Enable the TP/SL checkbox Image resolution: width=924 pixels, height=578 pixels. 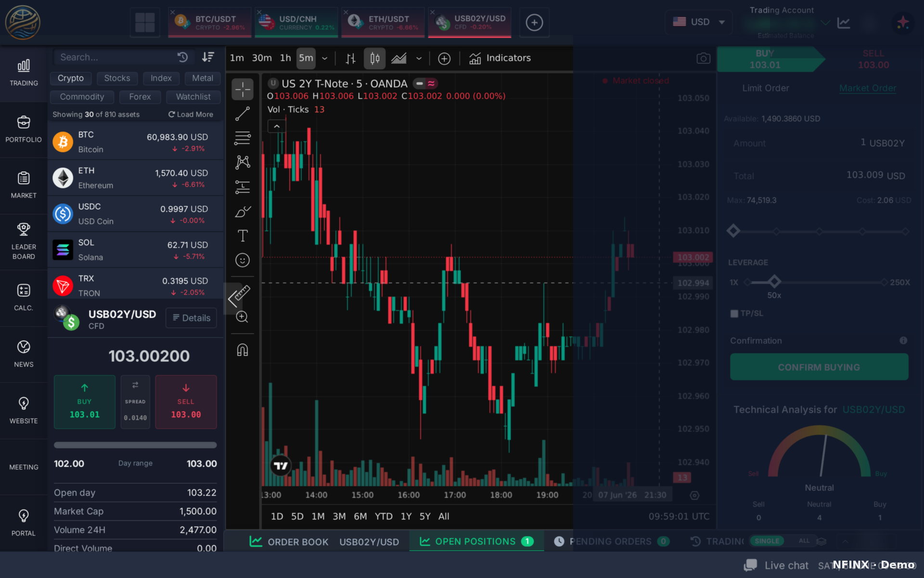pyautogui.click(x=734, y=314)
